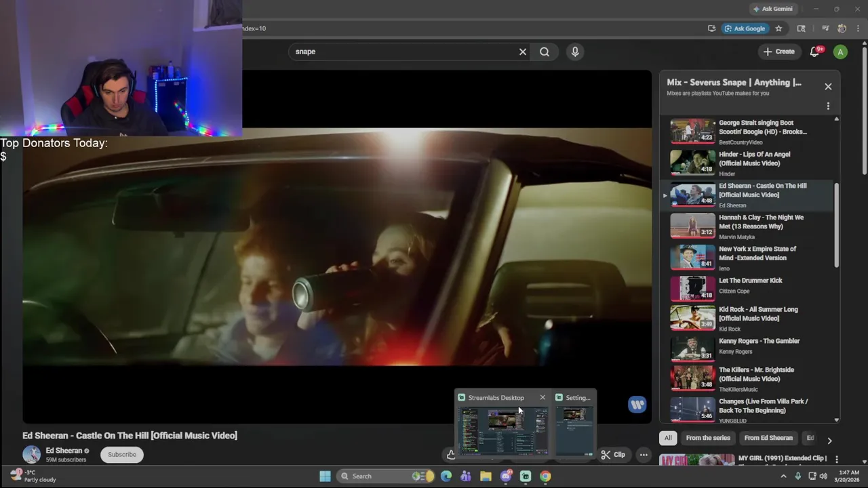Click the playlist panel scrollbar thumb
Viewport: 868px width, 488px height.
pyautogui.click(x=836, y=225)
